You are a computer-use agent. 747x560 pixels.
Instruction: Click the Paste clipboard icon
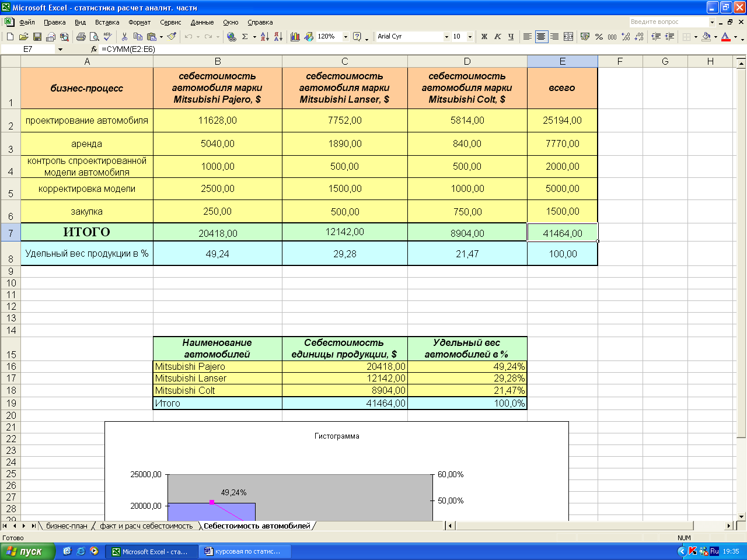[151, 37]
